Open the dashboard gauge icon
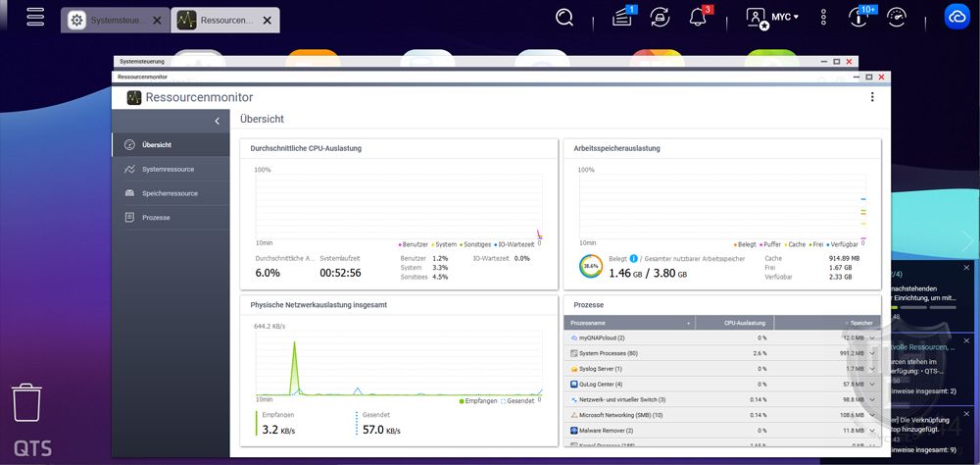 click(897, 18)
